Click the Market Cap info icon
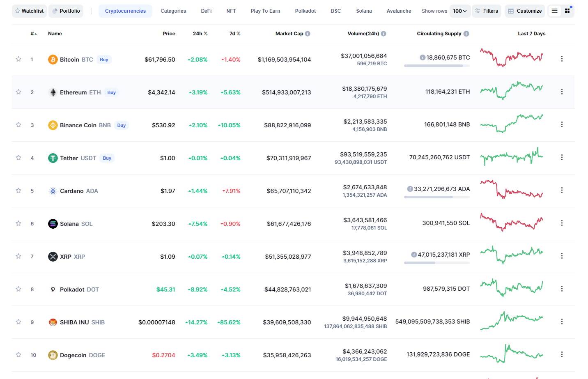Image resolution: width=588 pixels, height=379 pixels. tap(308, 34)
